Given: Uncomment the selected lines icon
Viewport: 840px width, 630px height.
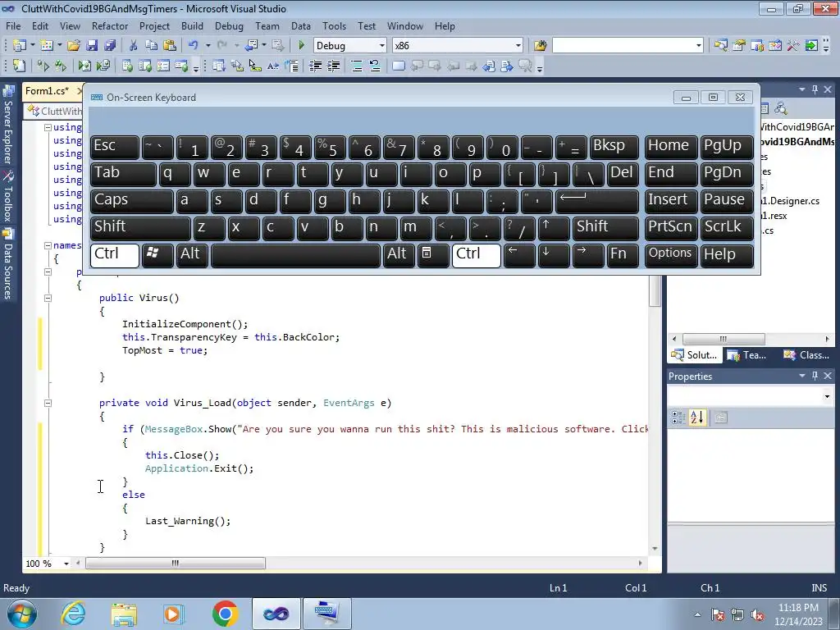Looking at the screenshot, I should coord(374,66).
